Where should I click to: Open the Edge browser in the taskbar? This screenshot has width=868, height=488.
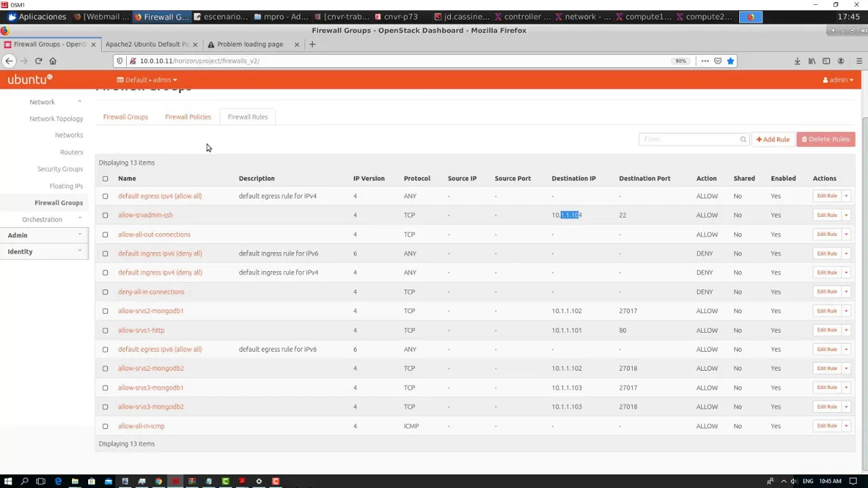click(58, 481)
